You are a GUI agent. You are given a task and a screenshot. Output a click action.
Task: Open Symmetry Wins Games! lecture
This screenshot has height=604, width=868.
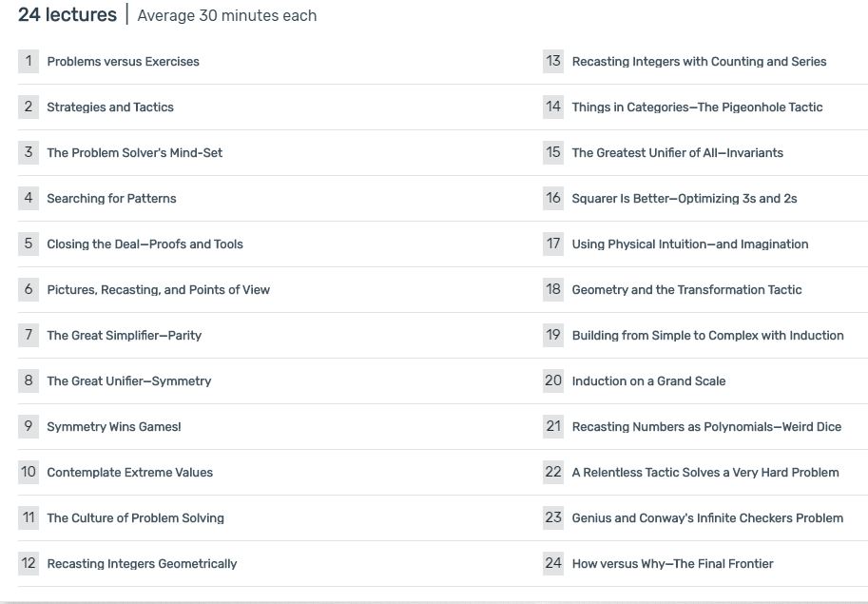click(x=113, y=426)
